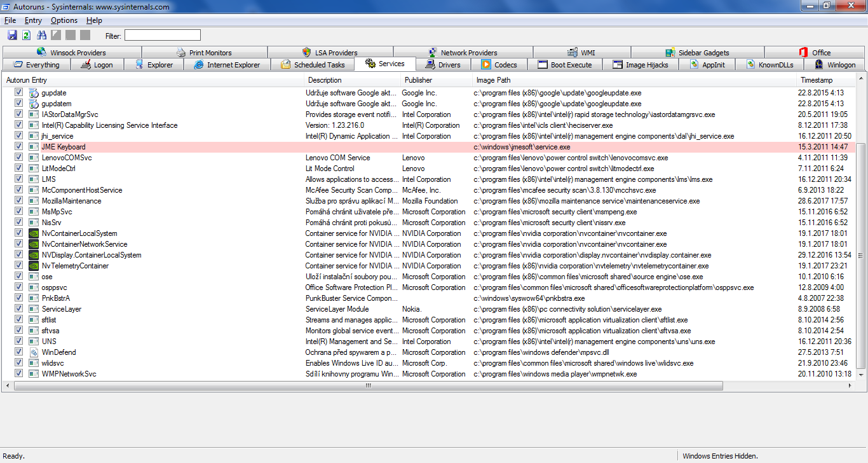The image size is (868, 463).
Task: Click the MsMpSvc entry name
Action: [x=57, y=212]
